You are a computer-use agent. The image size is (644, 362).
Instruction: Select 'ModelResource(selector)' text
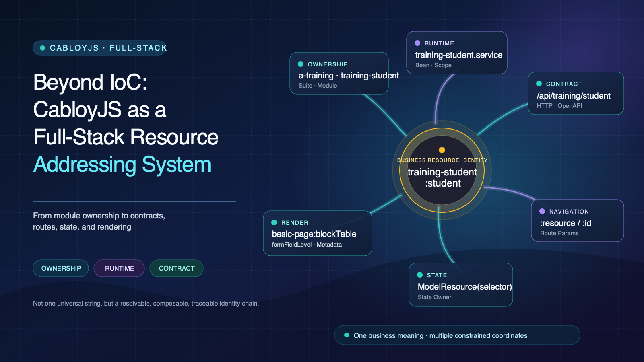click(x=465, y=287)
